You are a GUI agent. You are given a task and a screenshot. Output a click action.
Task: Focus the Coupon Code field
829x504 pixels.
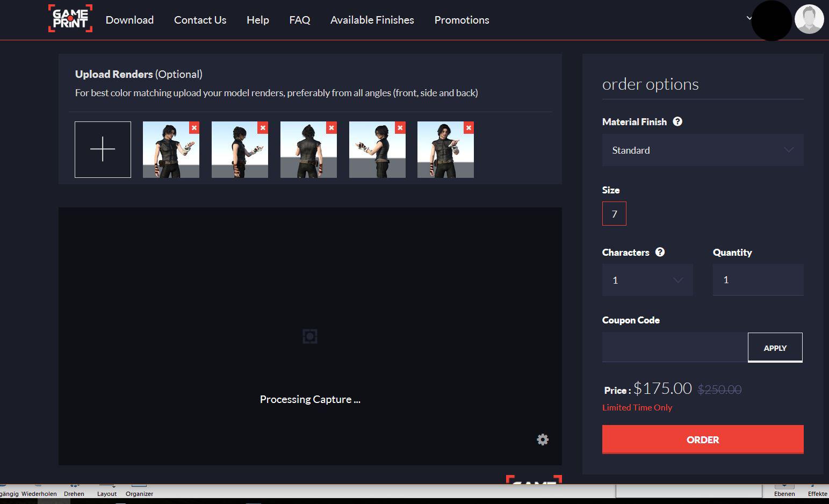tap(675, 347)
